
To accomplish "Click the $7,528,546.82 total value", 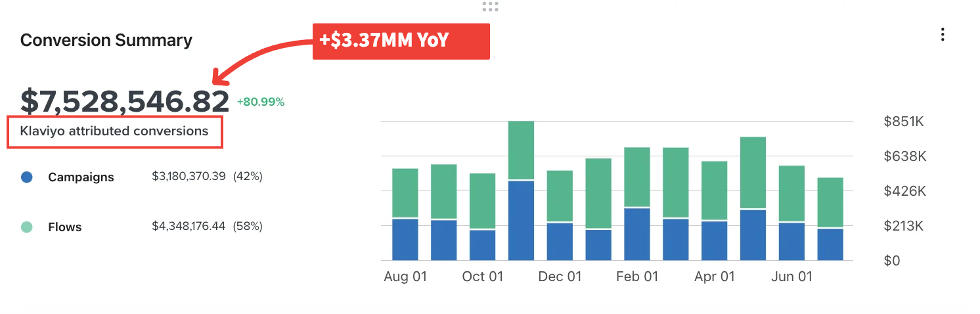I will (125, 102).
